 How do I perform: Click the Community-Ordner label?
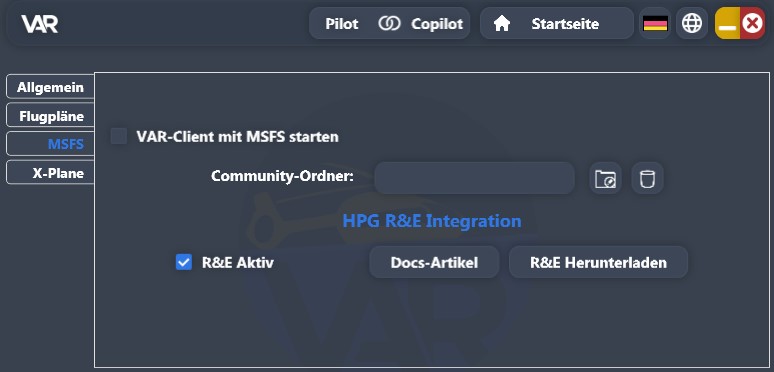(282, 176)
